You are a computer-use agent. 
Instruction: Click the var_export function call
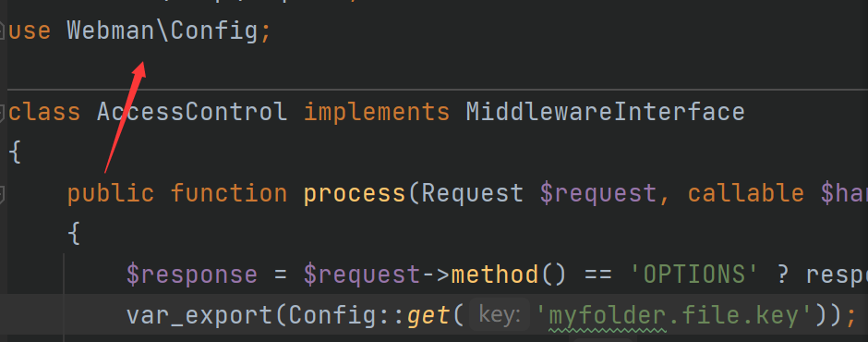pos(199,316)
